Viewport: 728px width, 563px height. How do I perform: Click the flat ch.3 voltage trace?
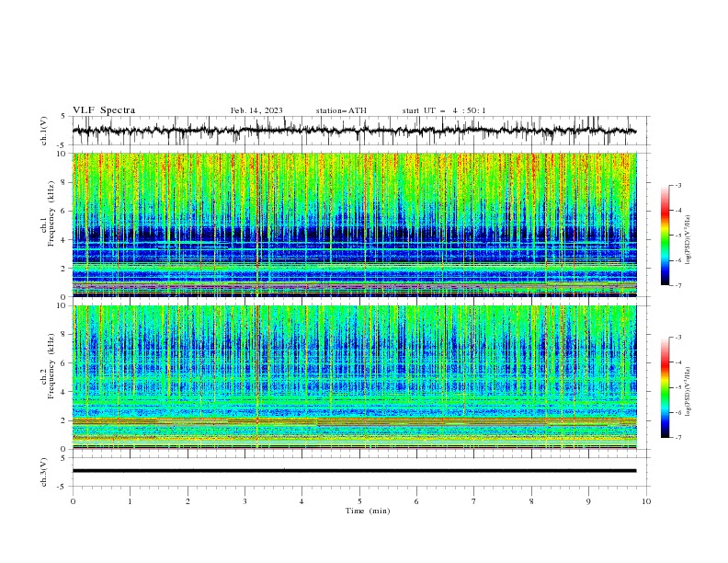click(x=354, y=471)
